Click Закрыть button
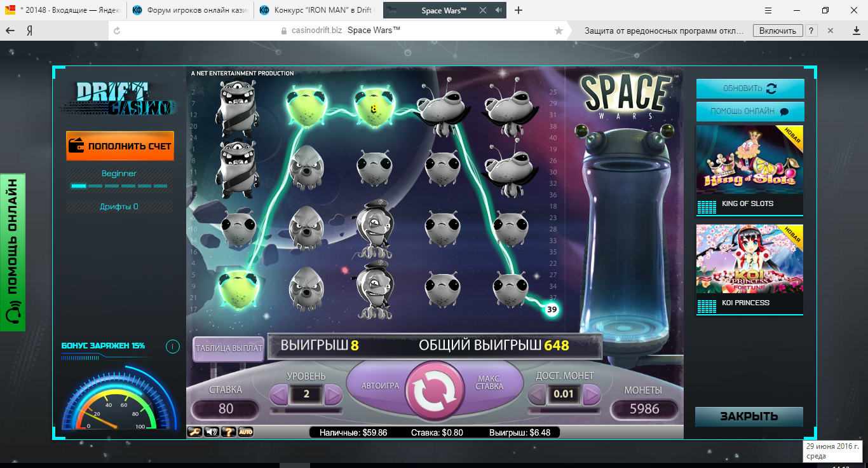Viewport: 868px width, 468px height. (x=749, y=416)
